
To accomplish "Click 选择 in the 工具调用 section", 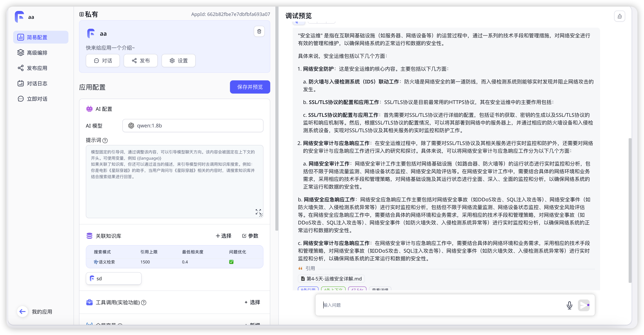I will (x=252, y=302).
